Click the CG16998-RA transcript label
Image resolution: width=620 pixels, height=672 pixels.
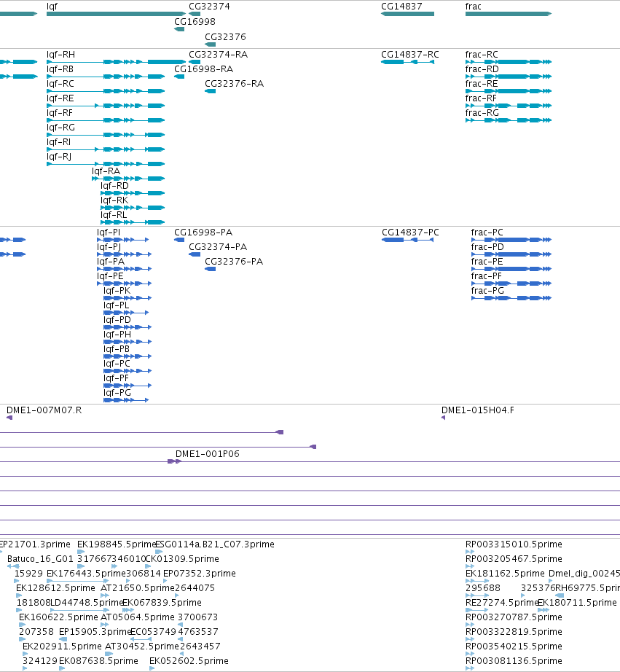click(203, 69)
